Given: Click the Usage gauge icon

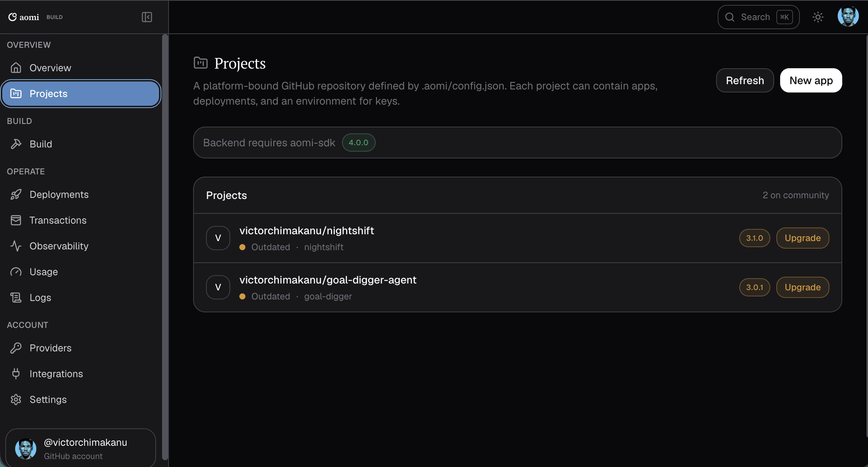Looking at the screenshot, I should click(x=16, y=272).
